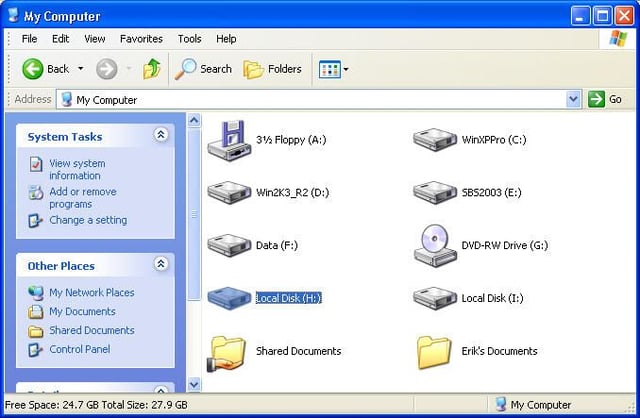Go to sidebar Shared Documents link
Image resolution: width=640 pixels, height=418 pixels.
[92, 330]
